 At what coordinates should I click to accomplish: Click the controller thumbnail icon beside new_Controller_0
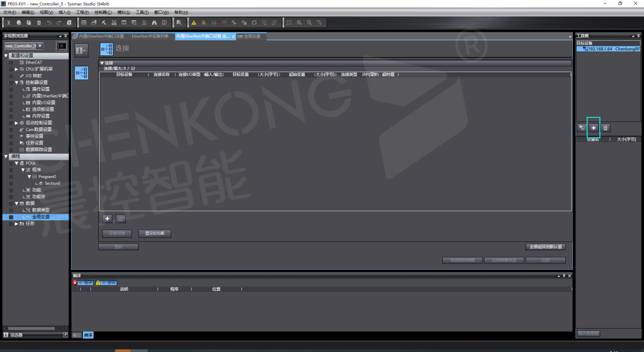tap(62, 46)
